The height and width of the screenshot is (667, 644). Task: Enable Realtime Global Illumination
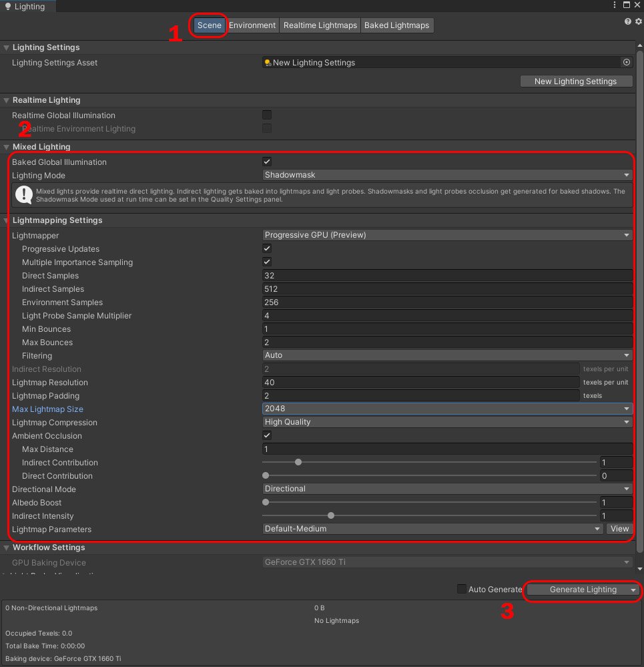pos(266,114)
